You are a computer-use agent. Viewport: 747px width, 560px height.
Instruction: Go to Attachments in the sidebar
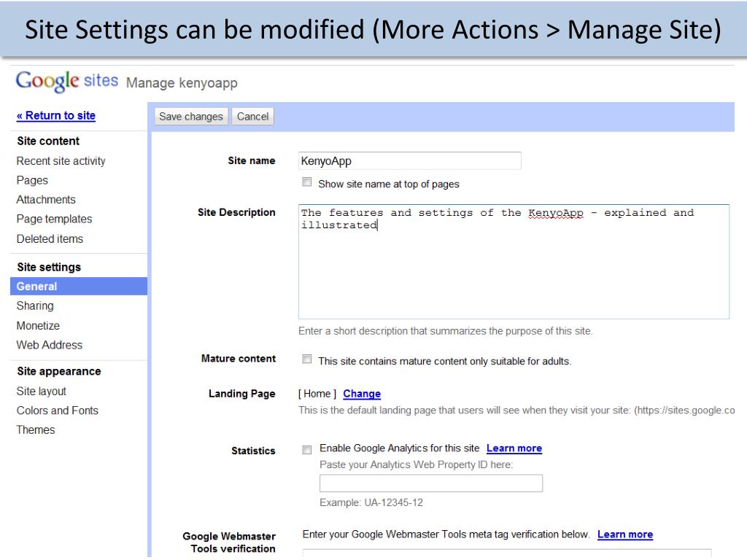click(46, 200)
